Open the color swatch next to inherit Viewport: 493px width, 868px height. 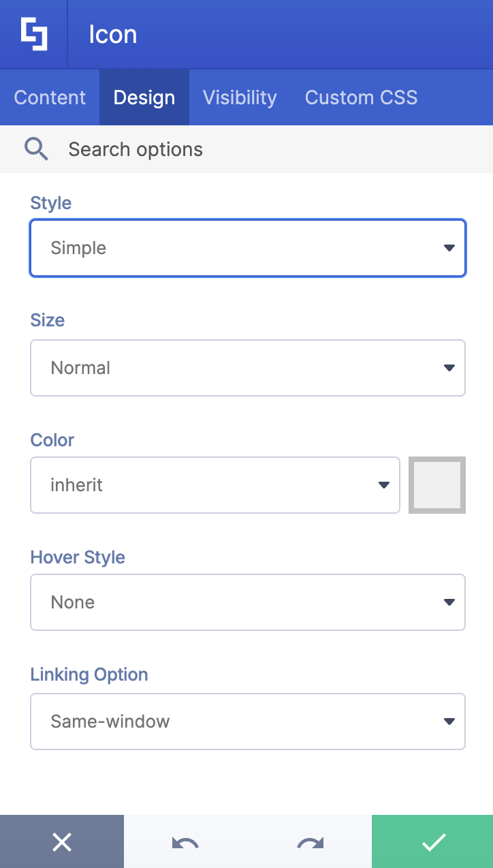coord(436,485)
